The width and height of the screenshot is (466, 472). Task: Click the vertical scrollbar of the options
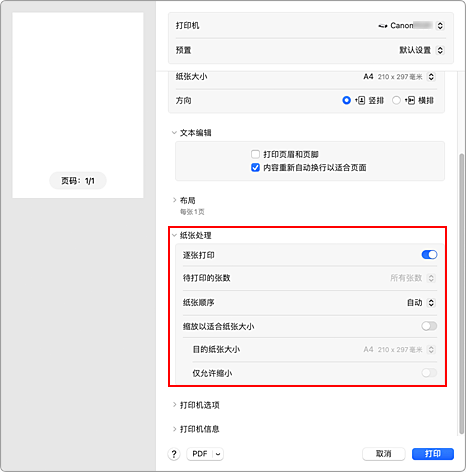click(x=462, y=293)
